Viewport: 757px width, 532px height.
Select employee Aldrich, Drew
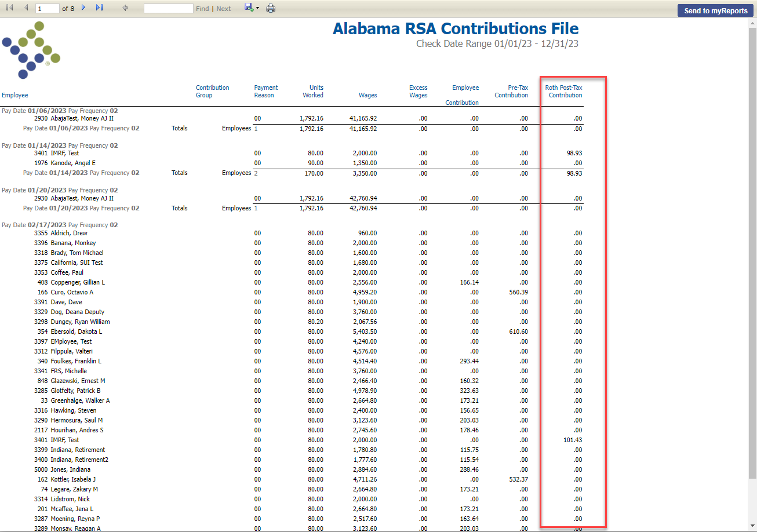[69, 233]
